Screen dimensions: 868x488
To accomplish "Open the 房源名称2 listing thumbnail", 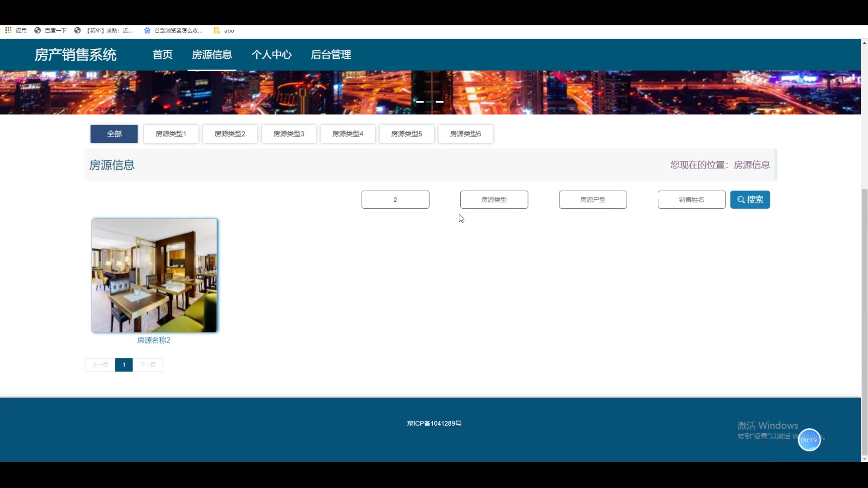I will click(154, 276).
